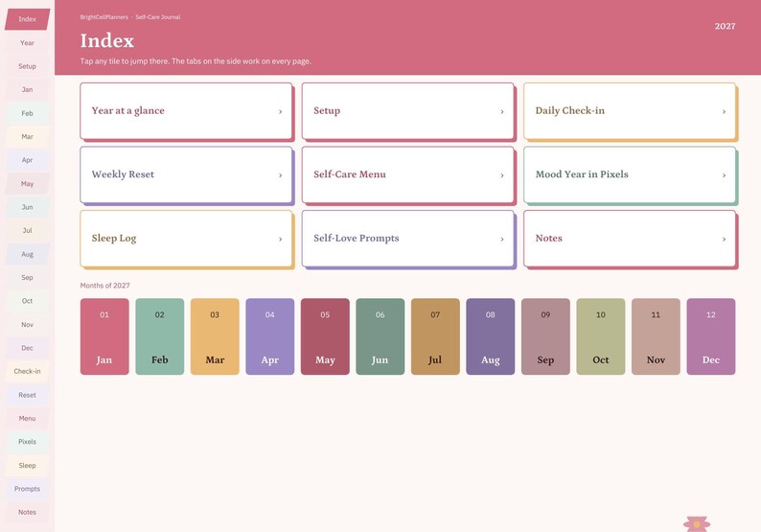The height and width of the screenshot is (532, 761).
Task: Open the Nov side tab
Action: click(27, 324)
